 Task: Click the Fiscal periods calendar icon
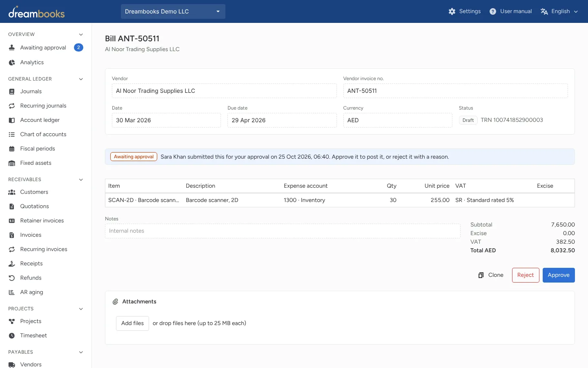[x=12, y=149]
